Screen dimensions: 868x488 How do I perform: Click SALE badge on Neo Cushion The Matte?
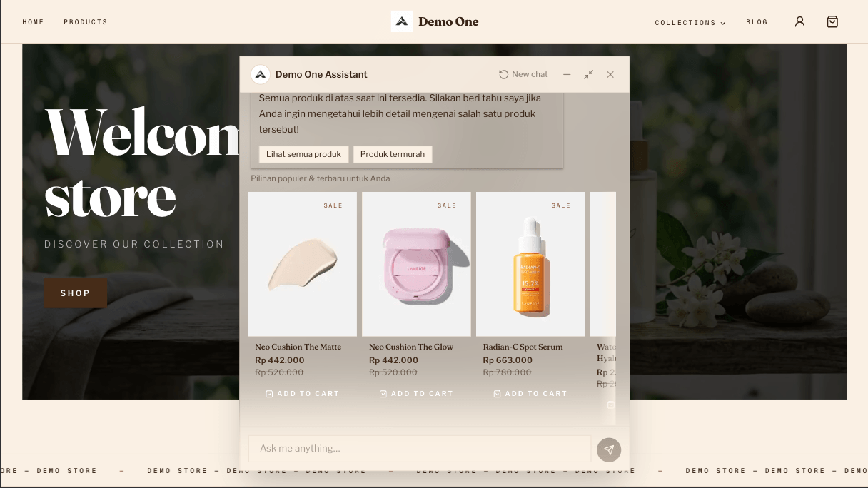(333, 205)
